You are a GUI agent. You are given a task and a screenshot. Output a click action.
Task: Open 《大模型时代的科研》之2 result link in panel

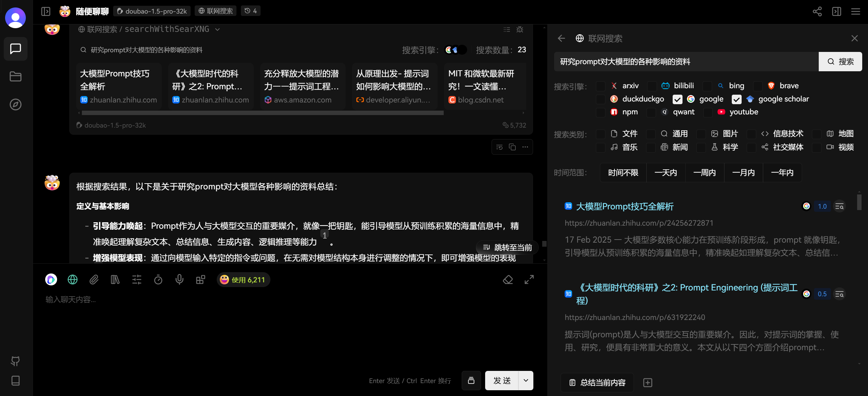click(687, 294)
